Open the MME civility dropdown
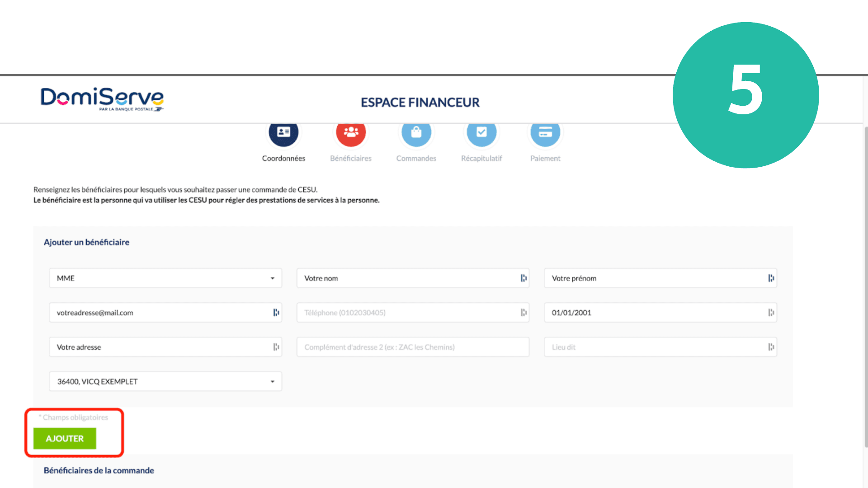Image resolution: width=868 pixels, height=488 pixels. coord(165,278)
